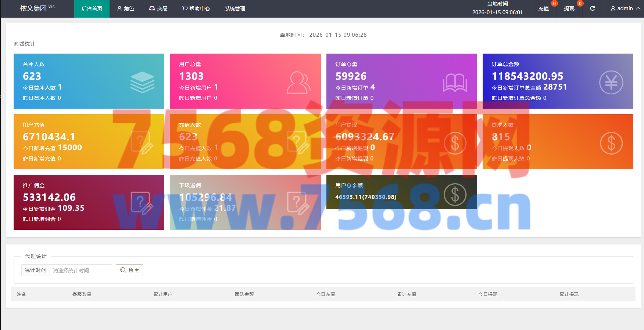Open the 帮助中心 menu

click(x=196, y=8)
